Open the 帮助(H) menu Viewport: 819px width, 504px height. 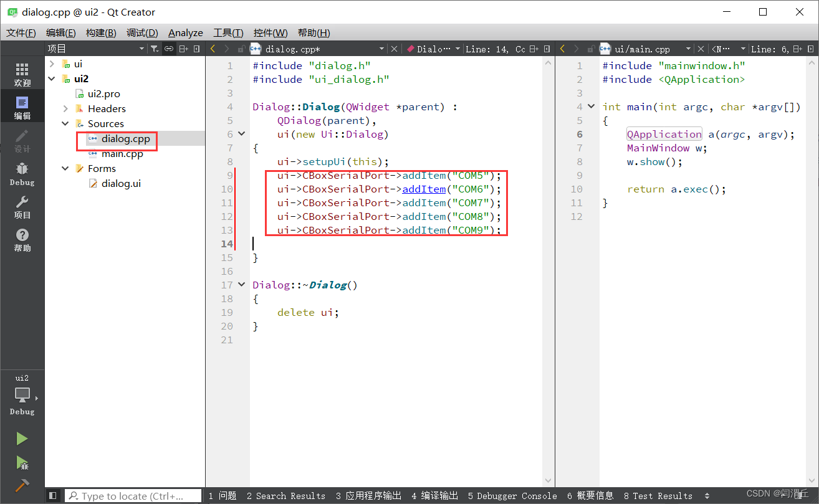pos(314,33)
